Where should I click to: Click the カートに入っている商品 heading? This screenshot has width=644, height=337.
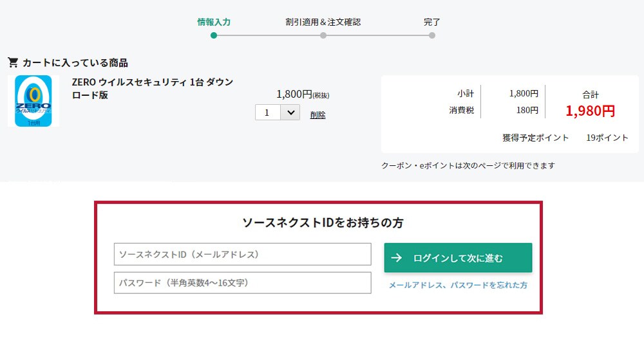pos(75,63)
